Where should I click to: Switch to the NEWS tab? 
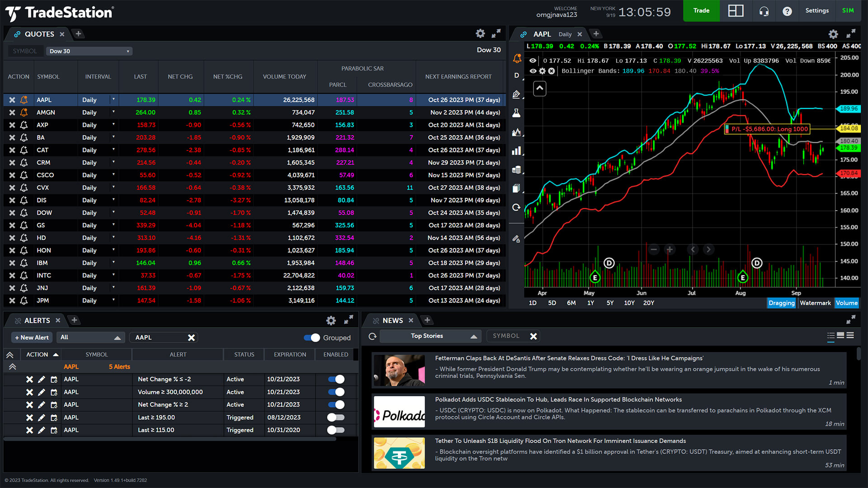[393, 320]
